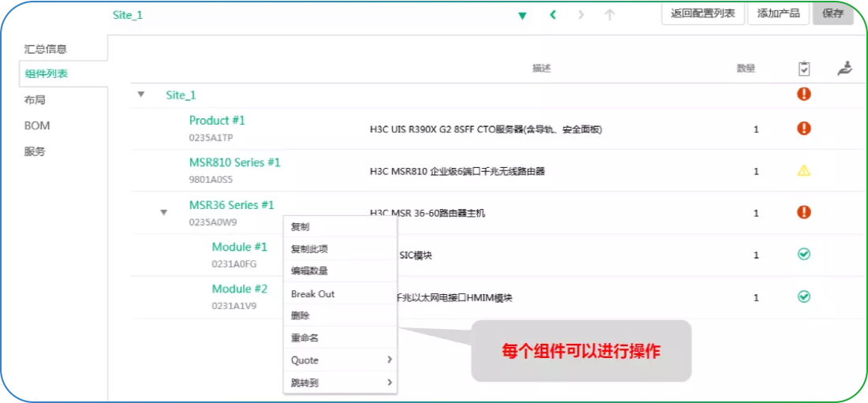This screenshot has height=403, width=868.
Task: Click the red error icon for Product #1
Action: point(804,129)
